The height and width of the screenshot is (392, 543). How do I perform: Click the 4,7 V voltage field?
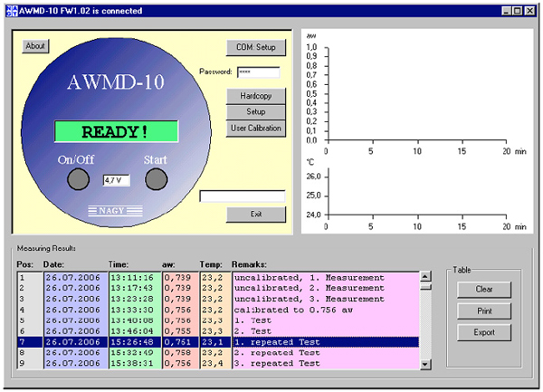(117, 180)
